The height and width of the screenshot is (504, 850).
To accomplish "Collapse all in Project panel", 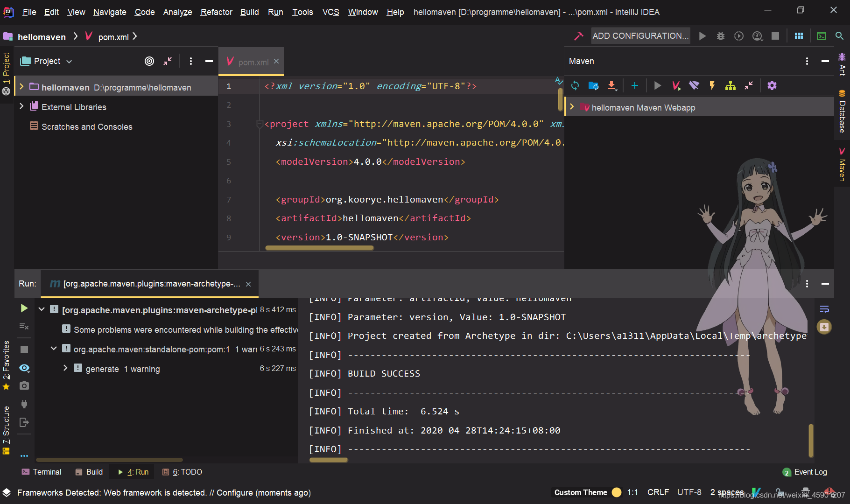I will pos(168,61).
